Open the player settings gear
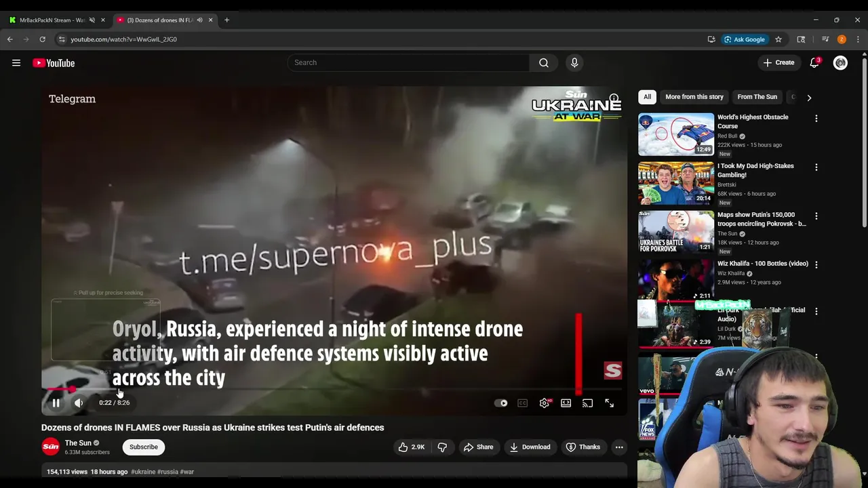Image resolution: width=868 pixels, height=488 pixels. (x=545, y=403)
